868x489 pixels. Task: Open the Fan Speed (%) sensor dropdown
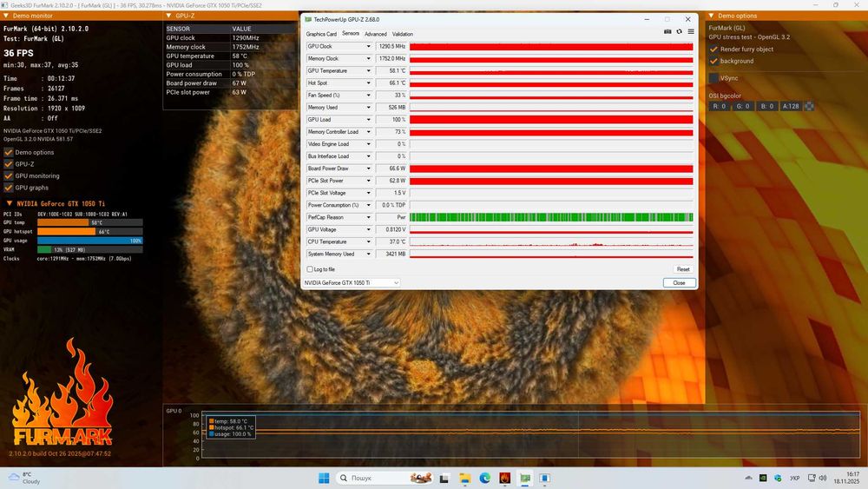click(x=369, y=96)
